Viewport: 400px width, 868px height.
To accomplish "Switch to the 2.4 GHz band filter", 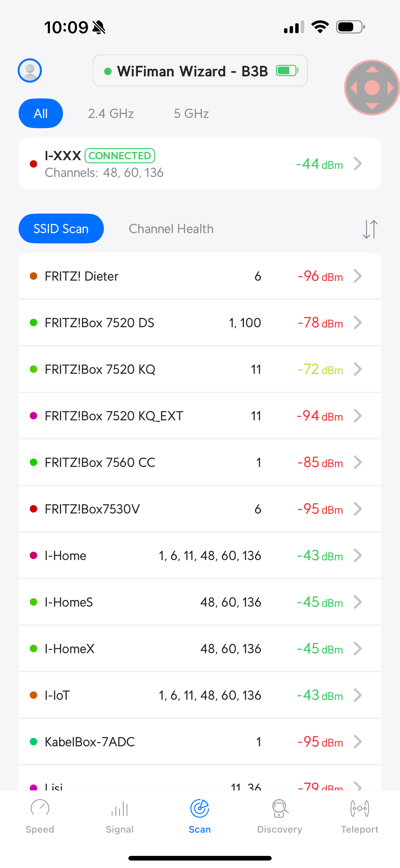I will [x=111, y=114].
